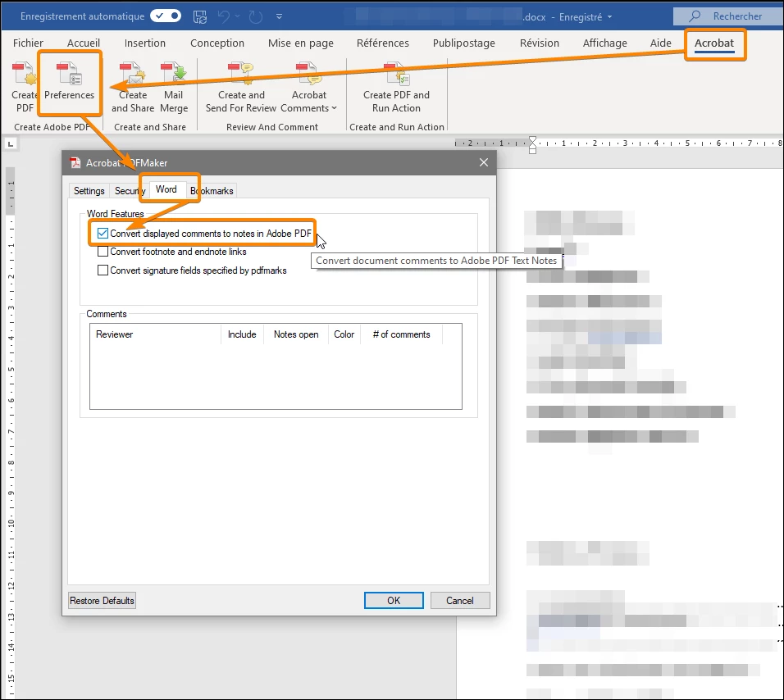Enable Convert signature fields specified by pdfmarks
This screenshot has height=700, width=784.
(103, 270)
